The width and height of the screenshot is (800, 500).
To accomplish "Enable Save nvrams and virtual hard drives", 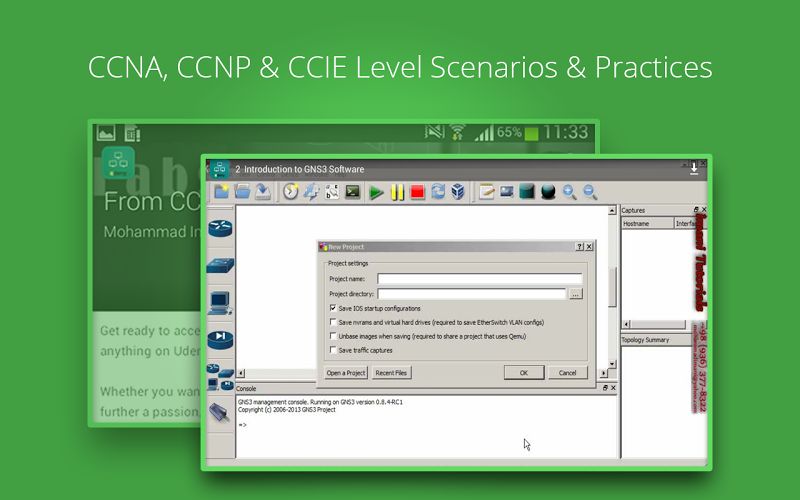I will 333,322.
